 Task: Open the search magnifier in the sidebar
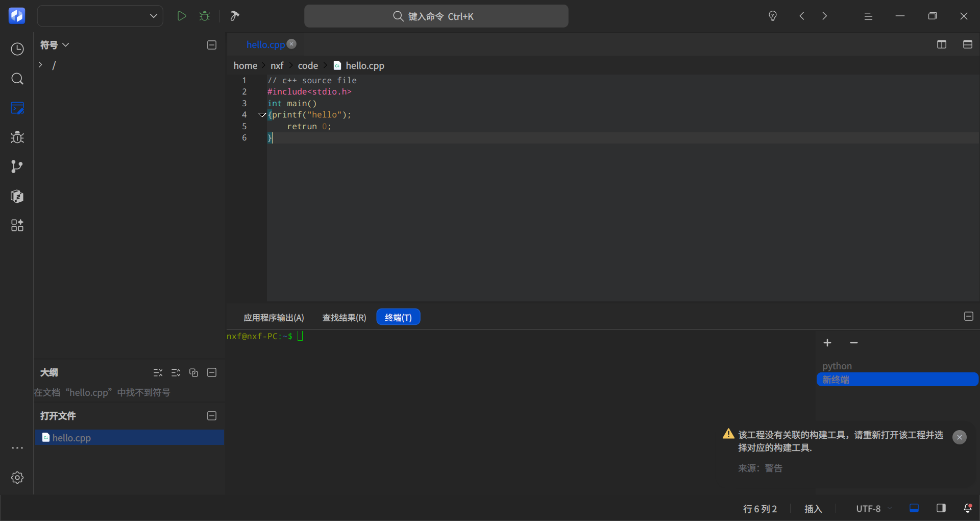(17, 79)
